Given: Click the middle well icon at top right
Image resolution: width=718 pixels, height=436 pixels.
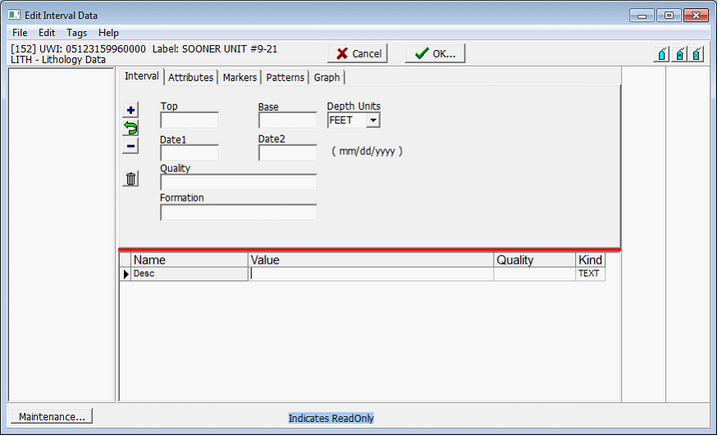Looking at the screenshot, I should tap(680, 54).
